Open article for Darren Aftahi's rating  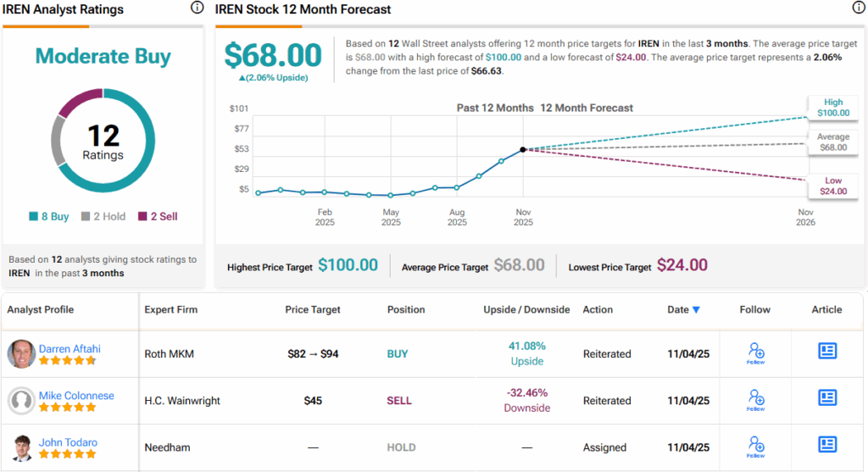[827, 351]
